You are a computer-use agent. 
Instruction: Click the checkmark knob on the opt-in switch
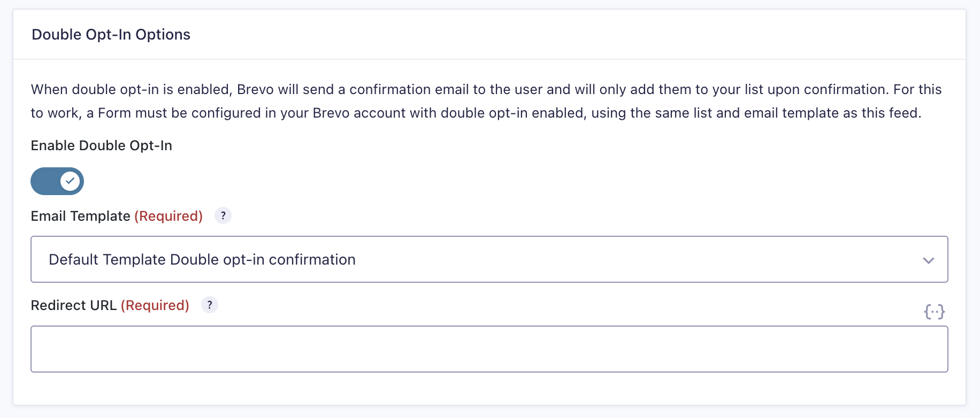pyautogui.click(x=70, y=181)
